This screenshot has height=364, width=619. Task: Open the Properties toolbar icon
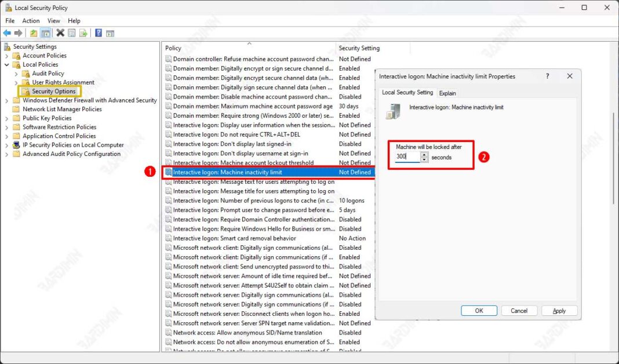[72, 32]
